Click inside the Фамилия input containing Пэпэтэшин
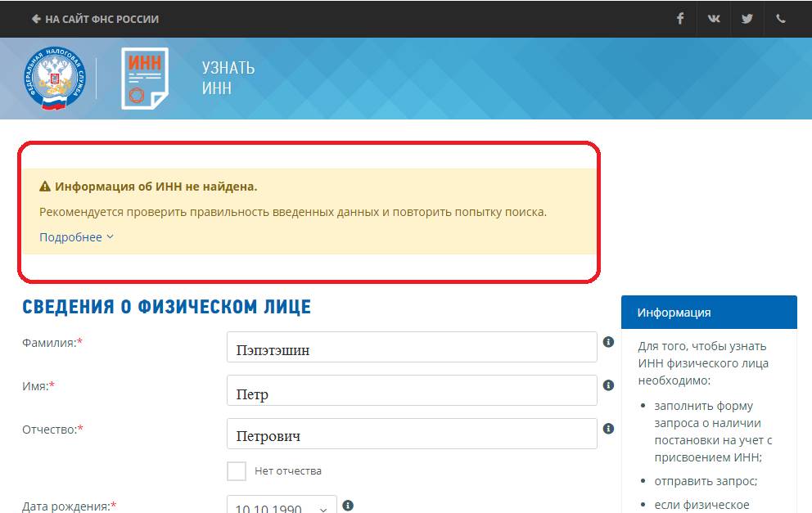 click(409, 346)
